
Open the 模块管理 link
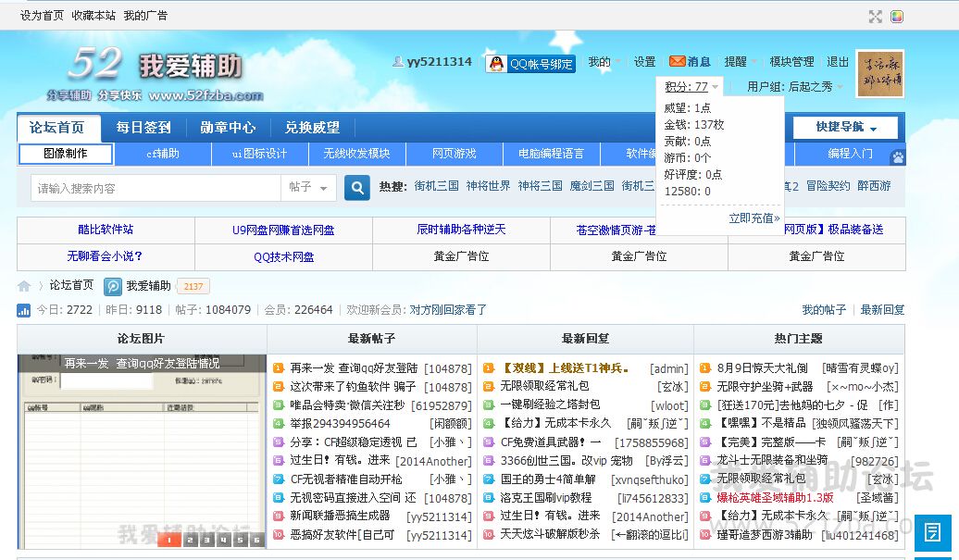click(791, 62)
